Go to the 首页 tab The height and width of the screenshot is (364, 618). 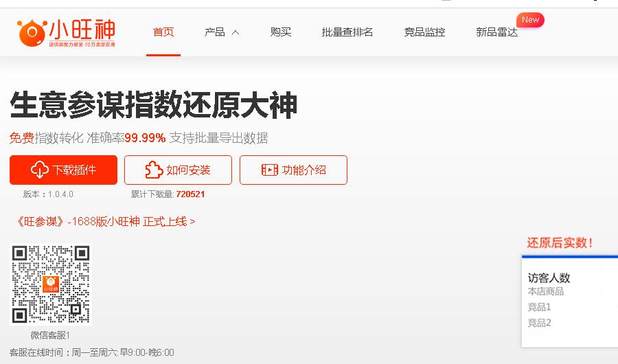pyautogui.click(x=163, y=32)
